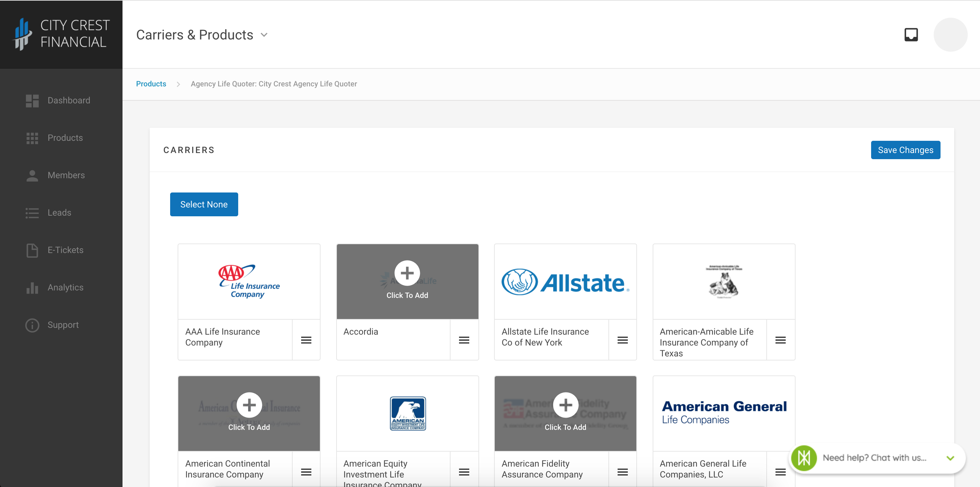Click the Analytics sidebar icon
Screen dimensions: 980x487
(x=32, y=287)
